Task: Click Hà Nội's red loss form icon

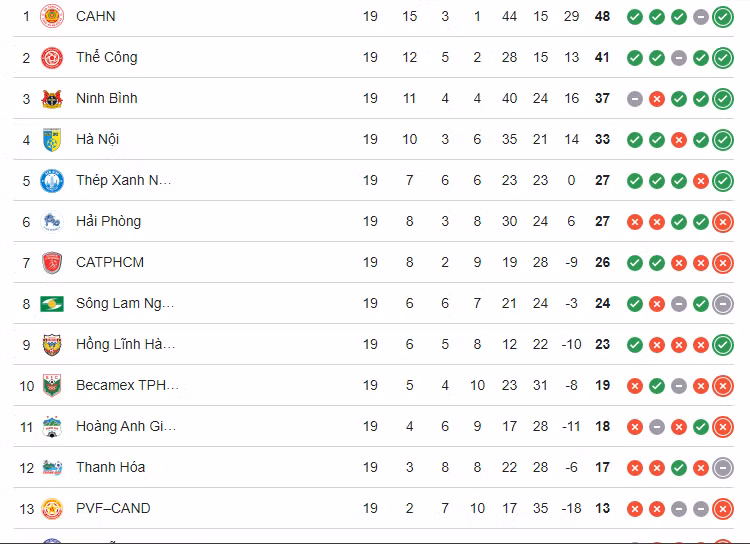Action: pos(679,139)
